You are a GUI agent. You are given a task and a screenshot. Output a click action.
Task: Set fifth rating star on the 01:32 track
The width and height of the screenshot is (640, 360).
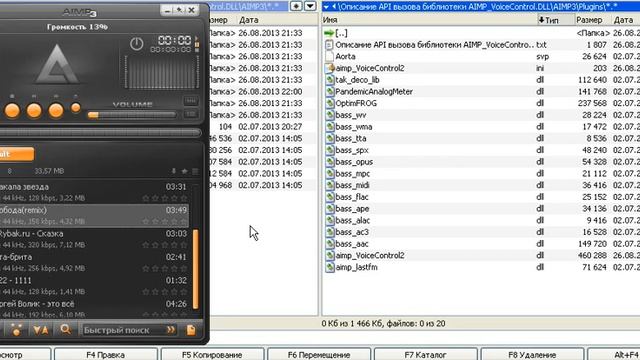pos(184,292)
